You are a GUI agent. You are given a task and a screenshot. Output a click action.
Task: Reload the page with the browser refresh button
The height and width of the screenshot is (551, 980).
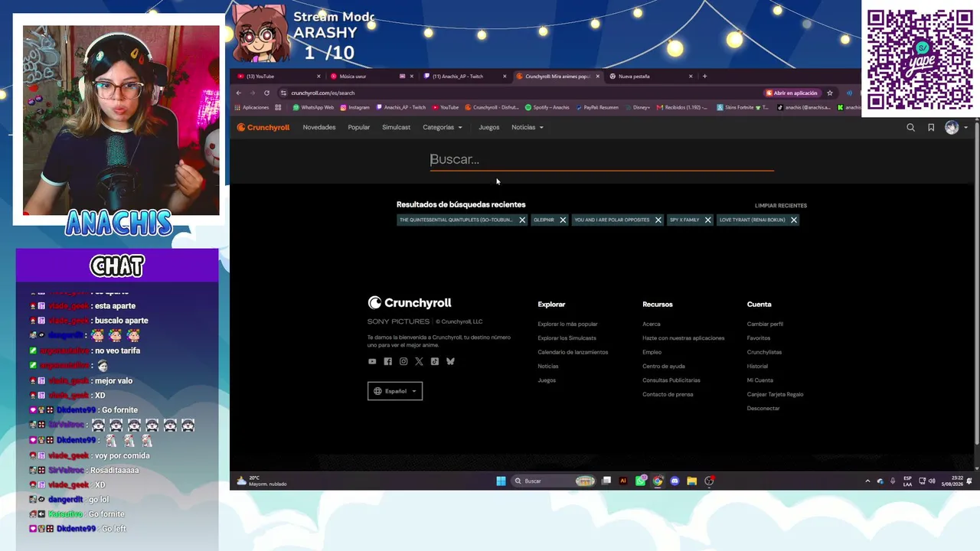pyautogui.click(x=266, y=93)
